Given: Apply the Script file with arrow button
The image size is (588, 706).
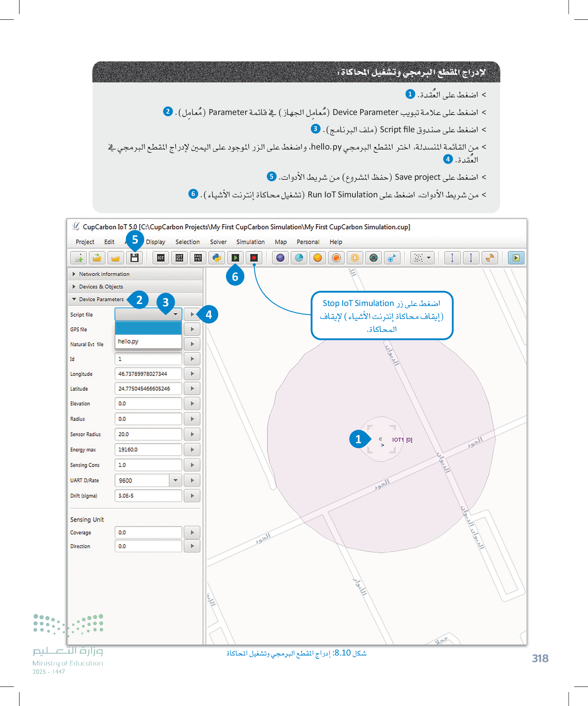Looking at the screenshot, I should click(192, 314).
